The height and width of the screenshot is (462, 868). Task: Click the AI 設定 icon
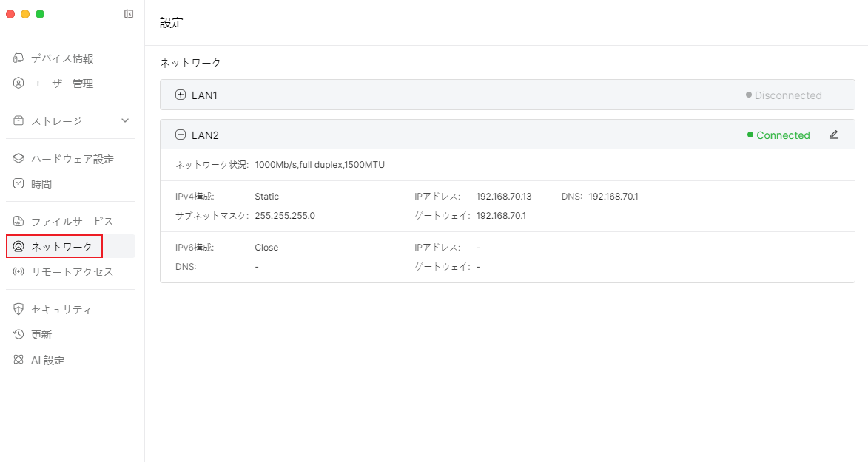(18, 360)
